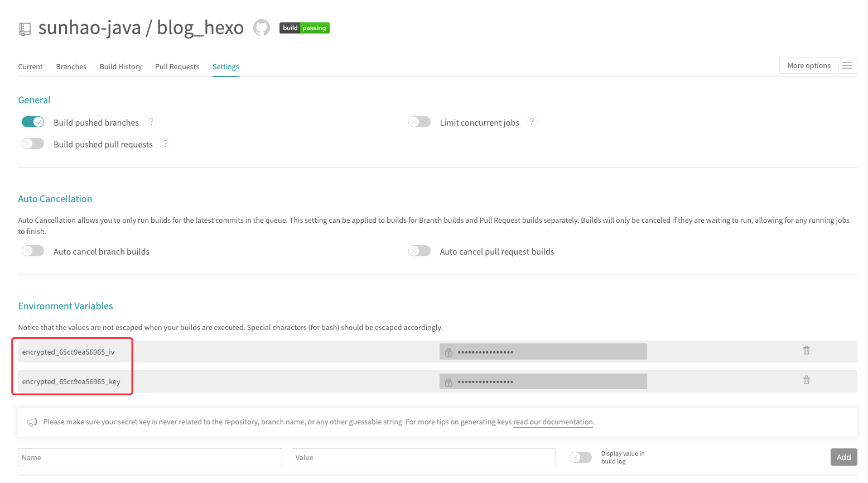868x483 pixels.
Task: Click lock icon of the _key variable value
Action: [x=449, y=382]
